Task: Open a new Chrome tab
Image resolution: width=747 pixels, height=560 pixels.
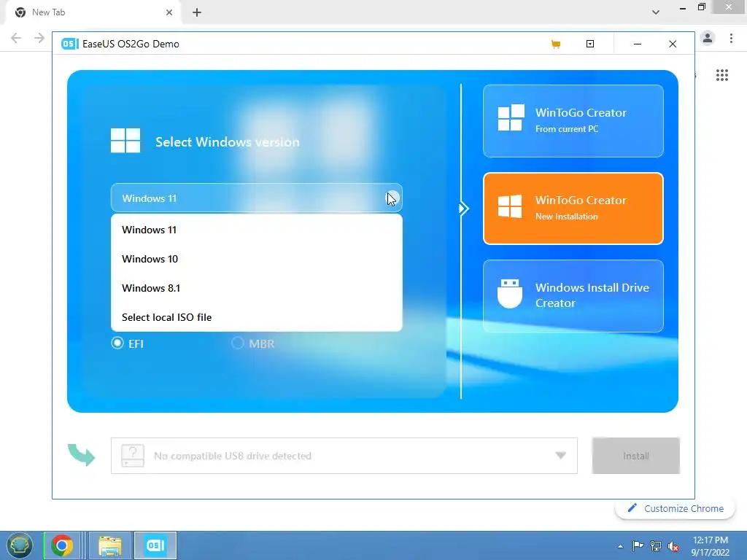Action: tap(197, 12)
